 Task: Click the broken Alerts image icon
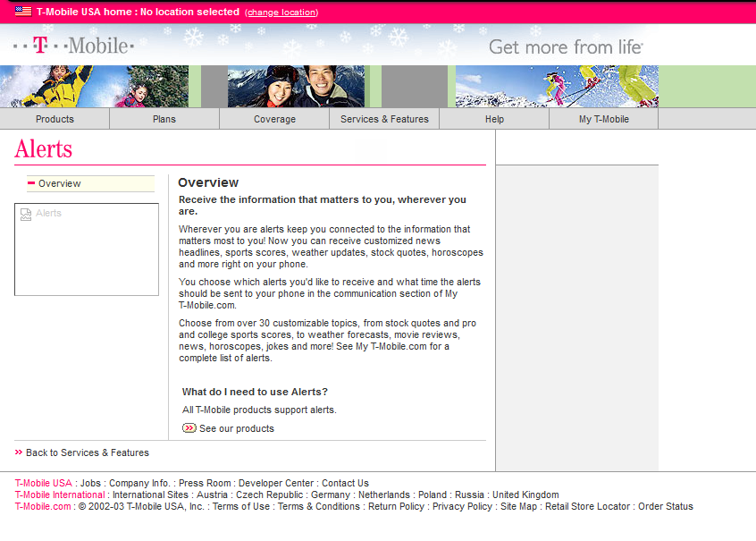click(x=26, y=215)
